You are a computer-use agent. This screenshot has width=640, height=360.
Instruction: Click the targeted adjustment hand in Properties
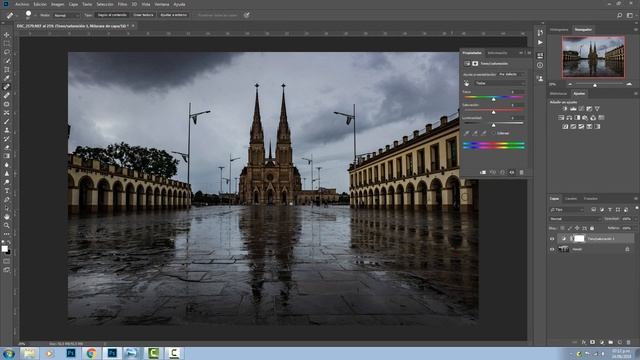click(x=467, y=83)
